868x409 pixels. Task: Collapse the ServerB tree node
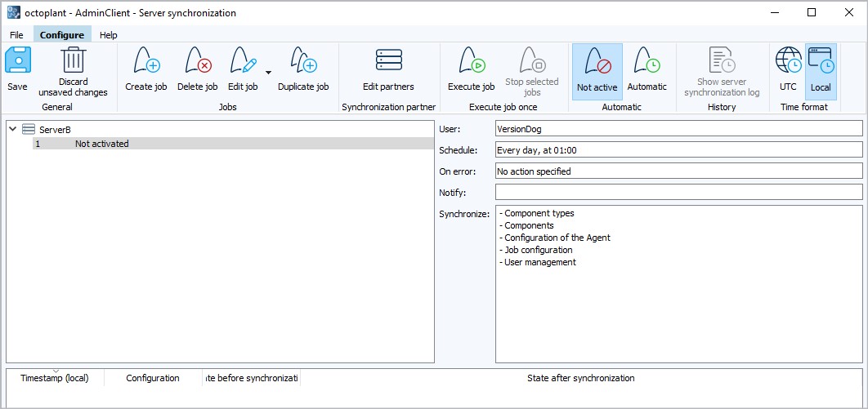pos(13,129)
